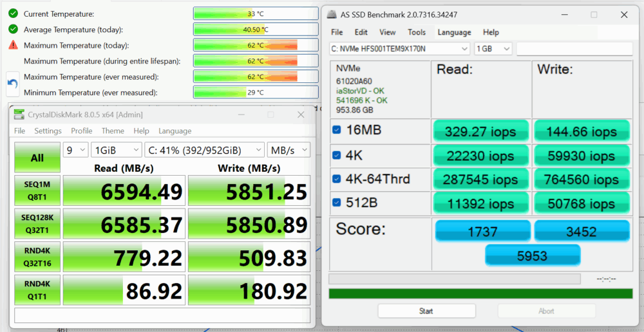Open AS SSD Language menu

tap(454, 32)
